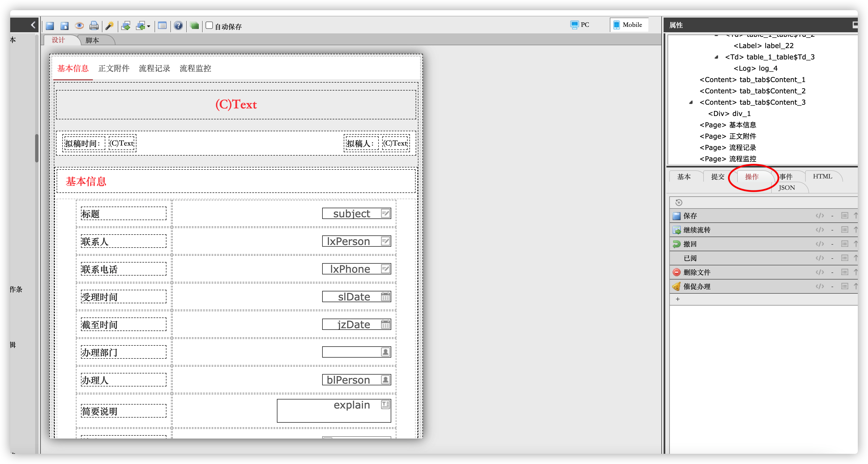Open list settings icon for 已阅 row
Screen dimensions: 868x464
click(845, 258)
